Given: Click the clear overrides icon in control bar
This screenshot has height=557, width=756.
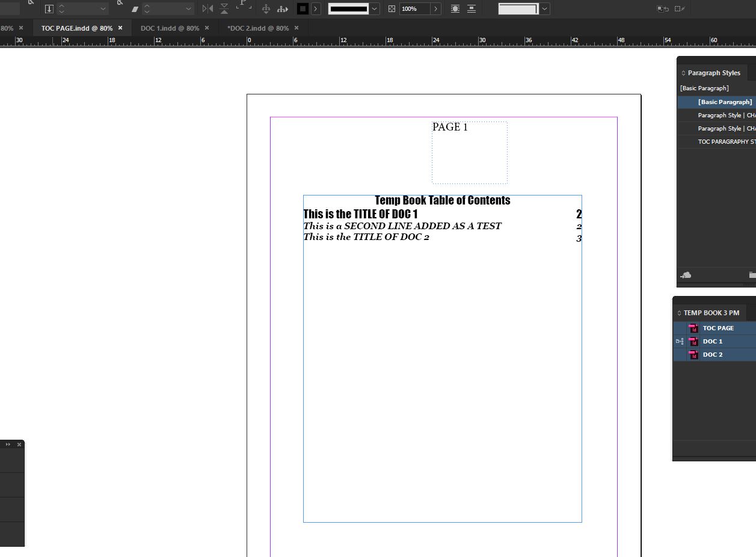Looking at the screenshot, I should [x=663, y=9].
